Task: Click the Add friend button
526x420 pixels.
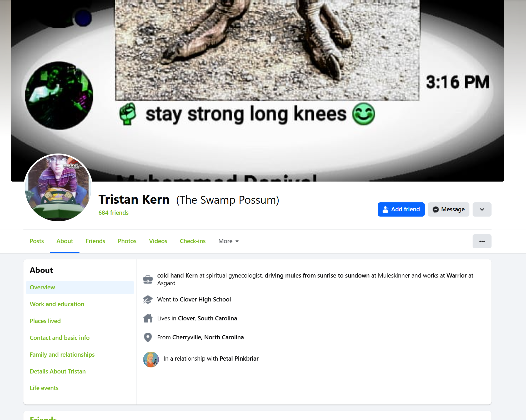Action: (x=401, y=209)
